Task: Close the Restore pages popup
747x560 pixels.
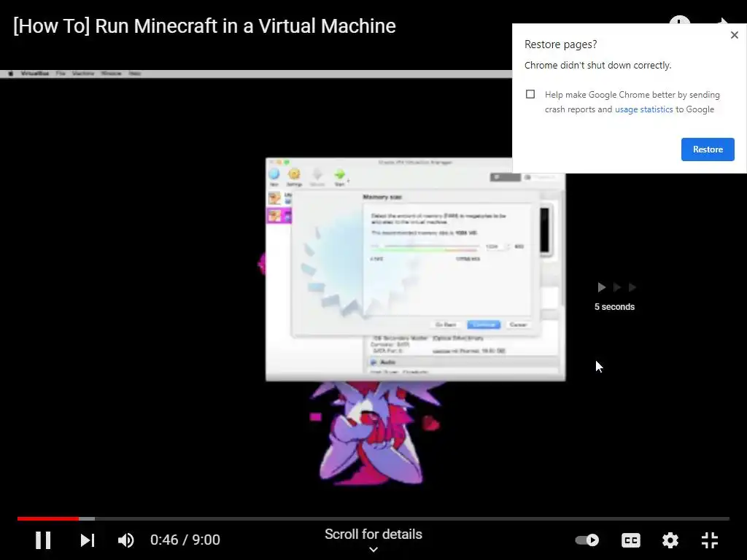Action: pyautogui.click(x=734, y=35)
